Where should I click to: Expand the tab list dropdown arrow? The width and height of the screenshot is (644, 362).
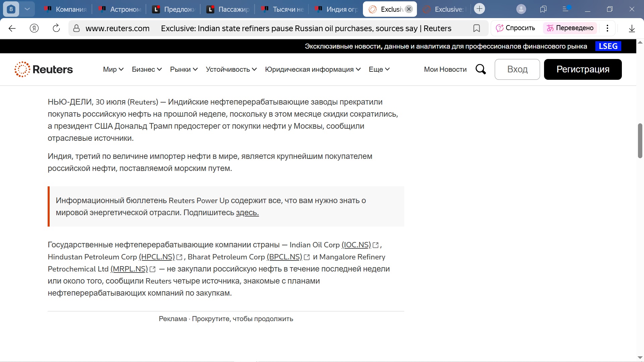coord(28,9)
